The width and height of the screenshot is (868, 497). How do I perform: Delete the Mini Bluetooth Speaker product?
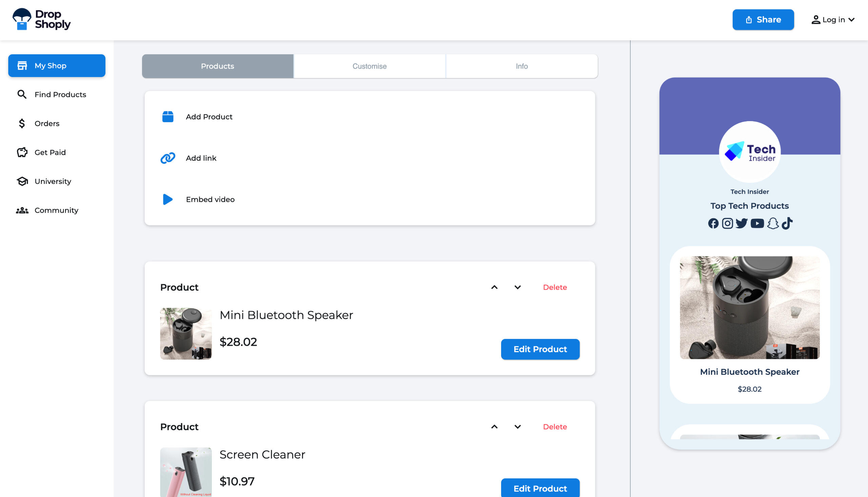click(x=555, y=287)
